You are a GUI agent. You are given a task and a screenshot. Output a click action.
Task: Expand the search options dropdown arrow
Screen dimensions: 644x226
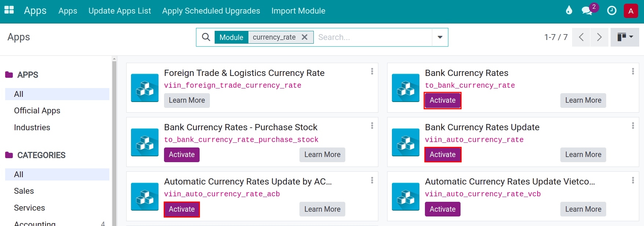click(440, 37)
